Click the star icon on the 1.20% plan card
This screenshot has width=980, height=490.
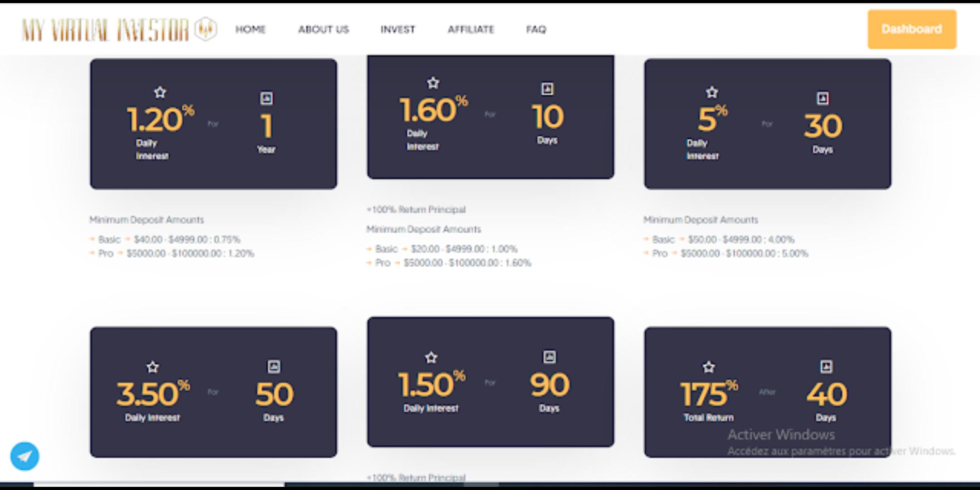click(x=161, y=92)
